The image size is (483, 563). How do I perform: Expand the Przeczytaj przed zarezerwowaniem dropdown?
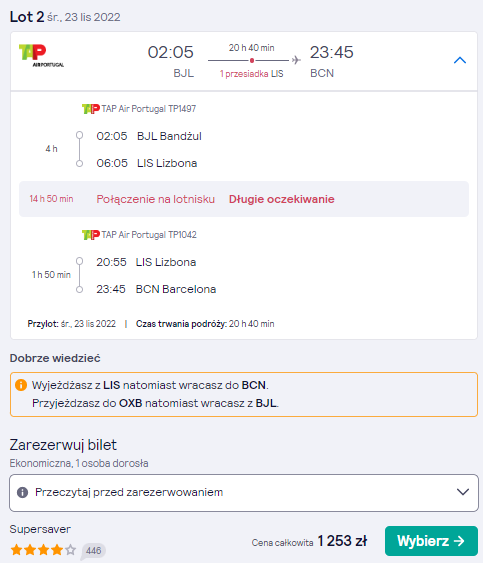click(244, 493)
